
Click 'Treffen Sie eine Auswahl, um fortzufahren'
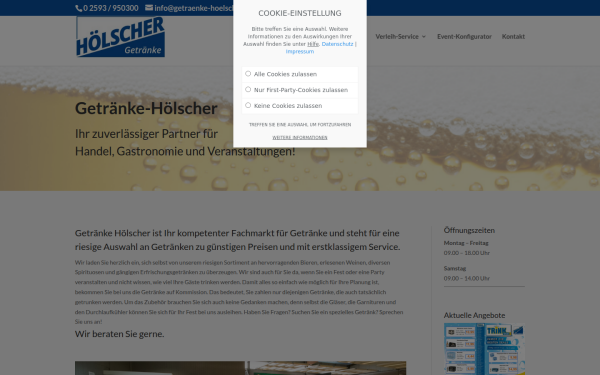point(300,125)
